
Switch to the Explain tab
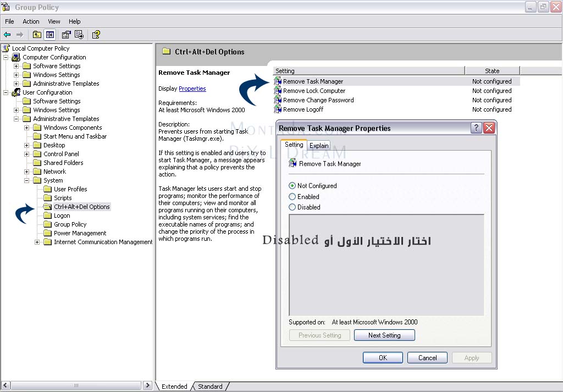[319, 146]
